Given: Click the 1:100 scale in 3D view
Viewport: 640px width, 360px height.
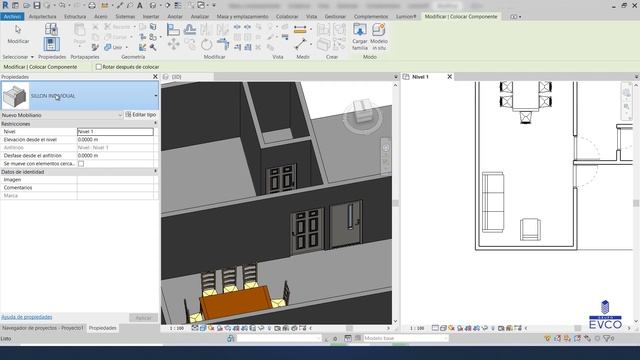Looking at the screenshot, I should (177, 328).
